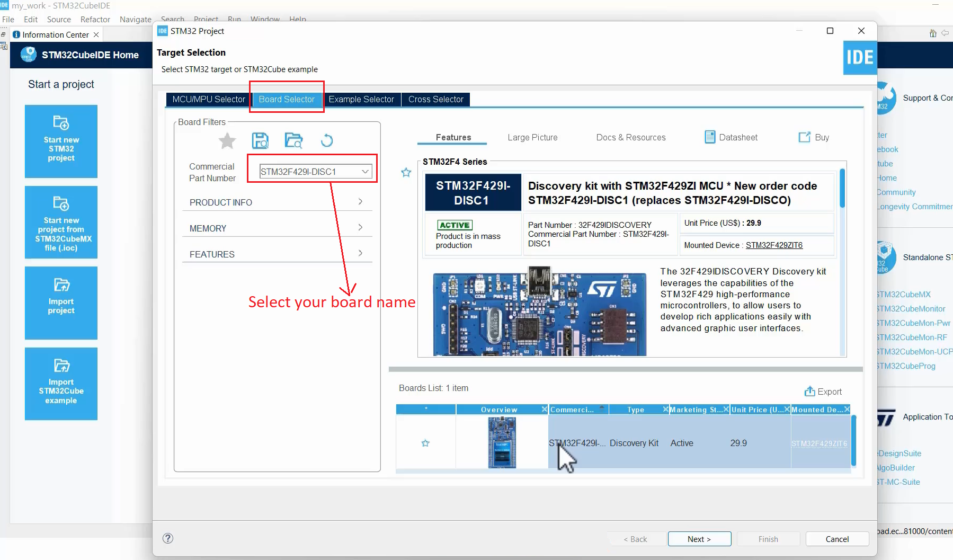
Task: Click the STM32CubeProg link
Action: [x=907, y=366]
